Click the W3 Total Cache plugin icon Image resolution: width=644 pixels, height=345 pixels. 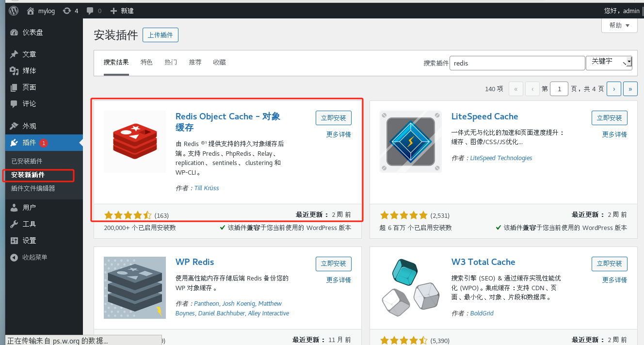[411, 288]
